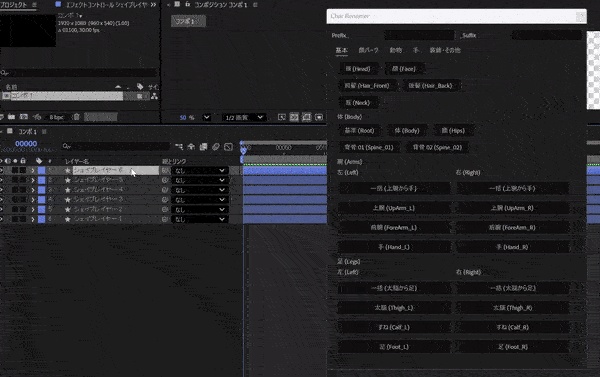Select the 顔パーツ tab in Char Renamer

coord(368,50)
